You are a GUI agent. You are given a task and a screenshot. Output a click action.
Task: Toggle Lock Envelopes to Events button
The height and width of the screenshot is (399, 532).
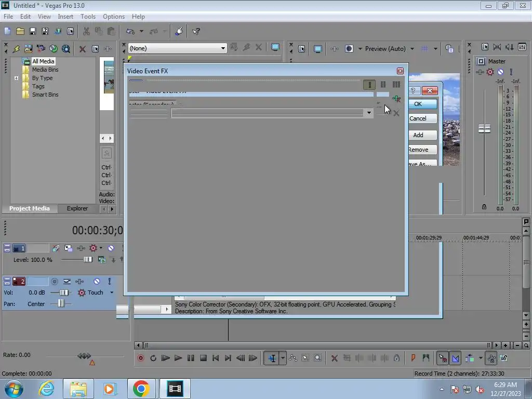point(491,358)
